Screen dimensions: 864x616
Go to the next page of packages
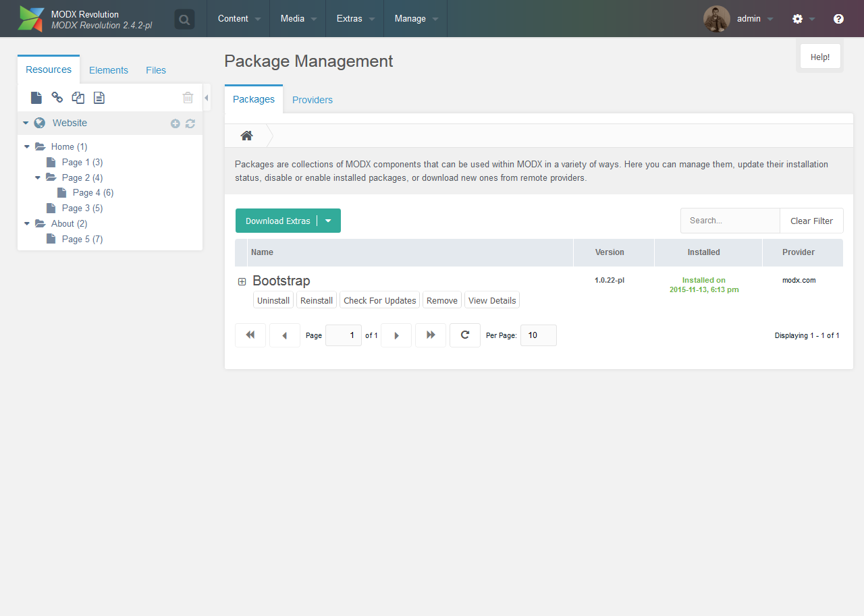396,335
